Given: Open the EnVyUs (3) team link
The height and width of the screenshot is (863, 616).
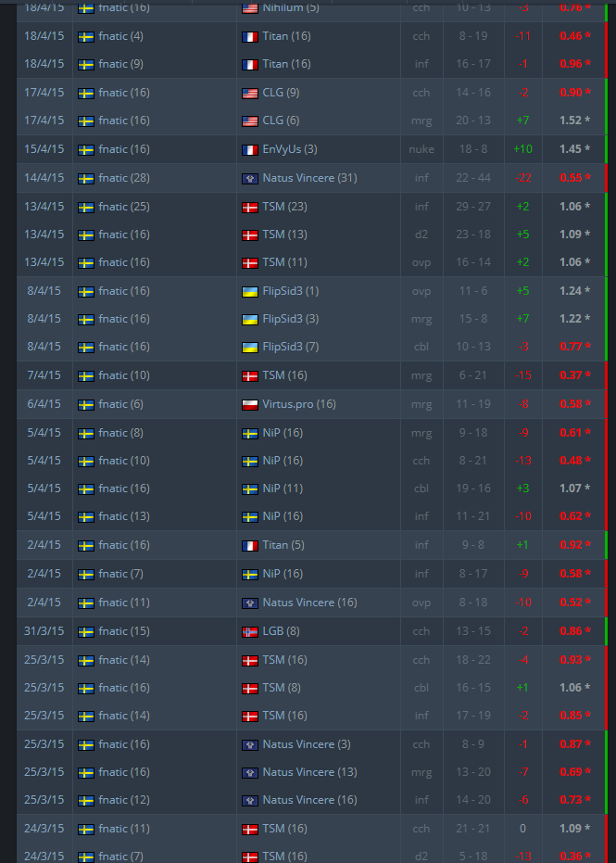Looking at the screenshot, I should (x=290, y=149).
